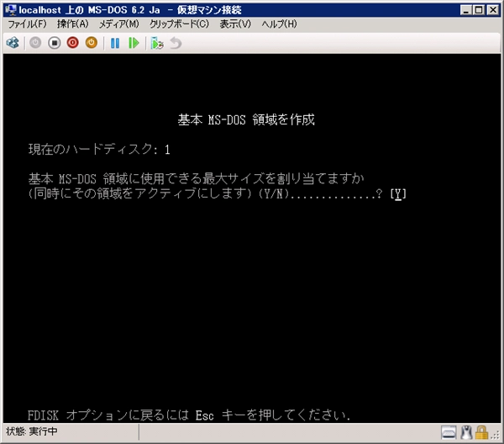Open the 操作(A) menu

click(72, 24)
